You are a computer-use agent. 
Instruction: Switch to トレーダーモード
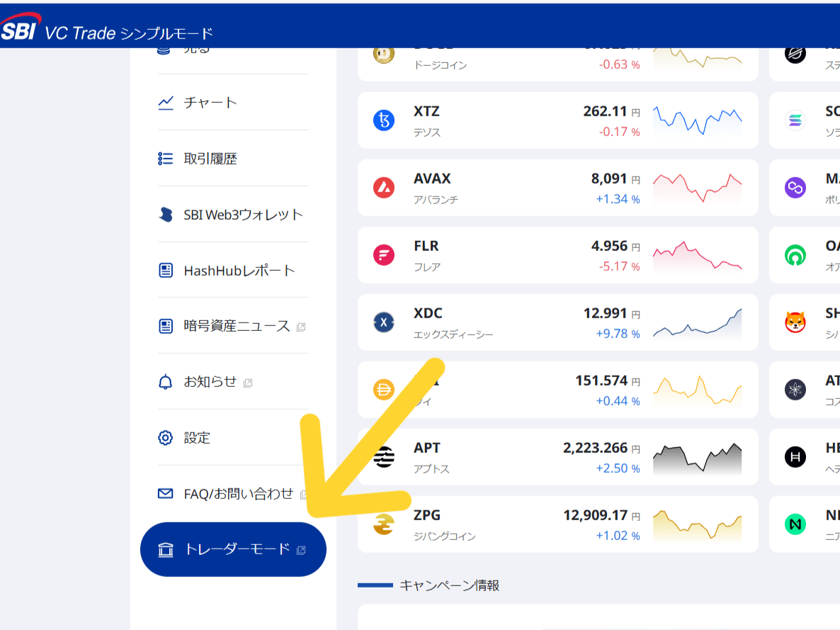(232, 549)
